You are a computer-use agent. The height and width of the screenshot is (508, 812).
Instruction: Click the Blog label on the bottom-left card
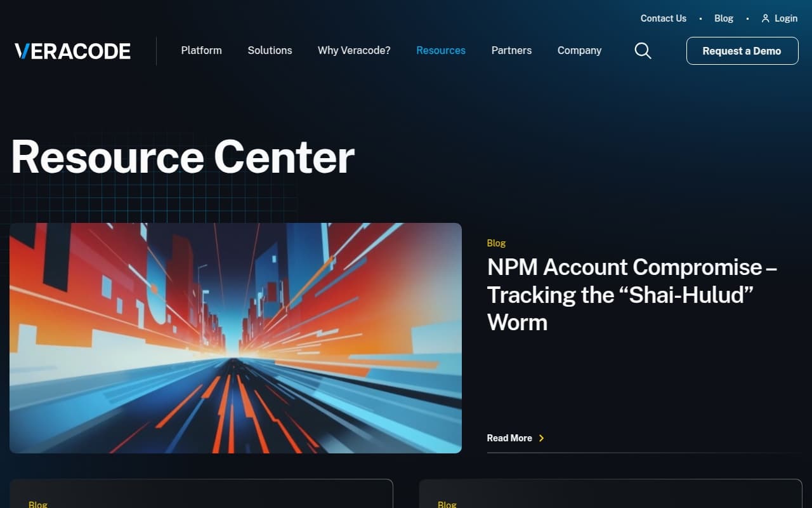click(x=38, y=504)
